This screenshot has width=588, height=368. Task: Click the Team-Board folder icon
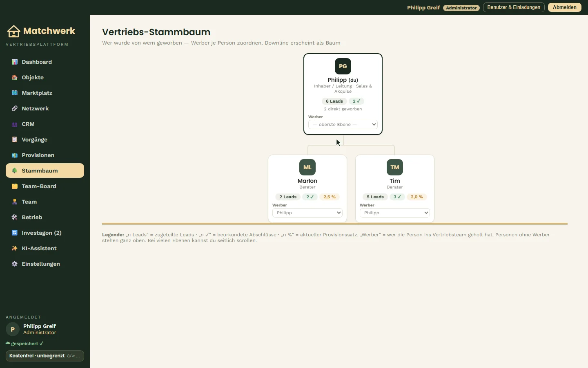point(15,186)
